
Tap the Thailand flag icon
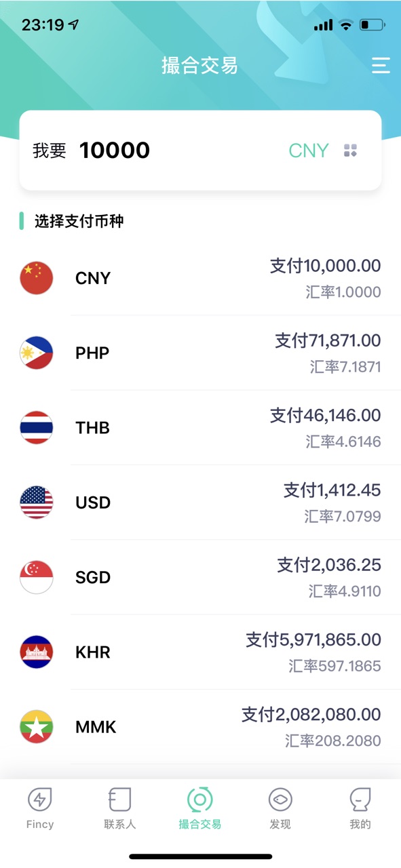click(37, 427)
